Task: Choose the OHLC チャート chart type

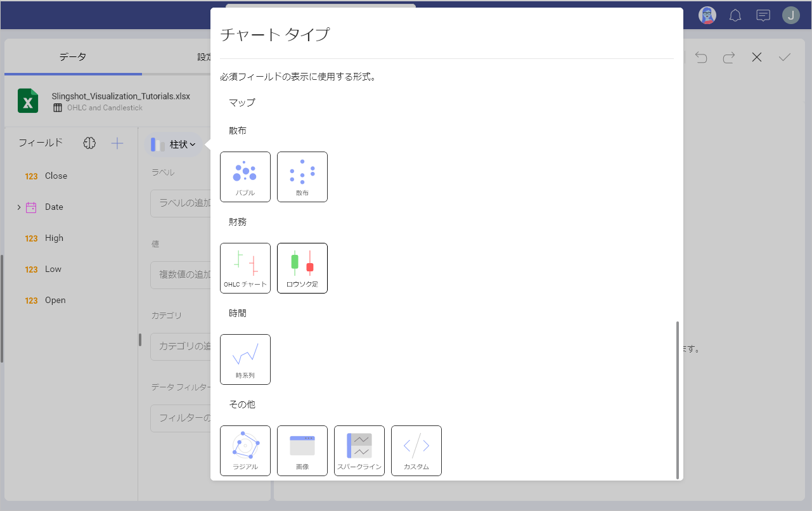Action: pos(245,268)
